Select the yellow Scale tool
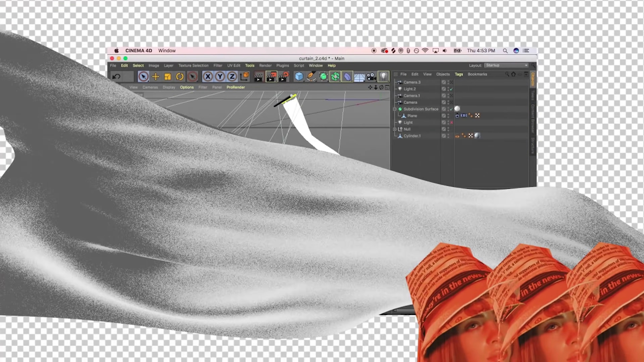Image resolution: width=644 pixels, height=362 pixels. (x=168, y=77)
